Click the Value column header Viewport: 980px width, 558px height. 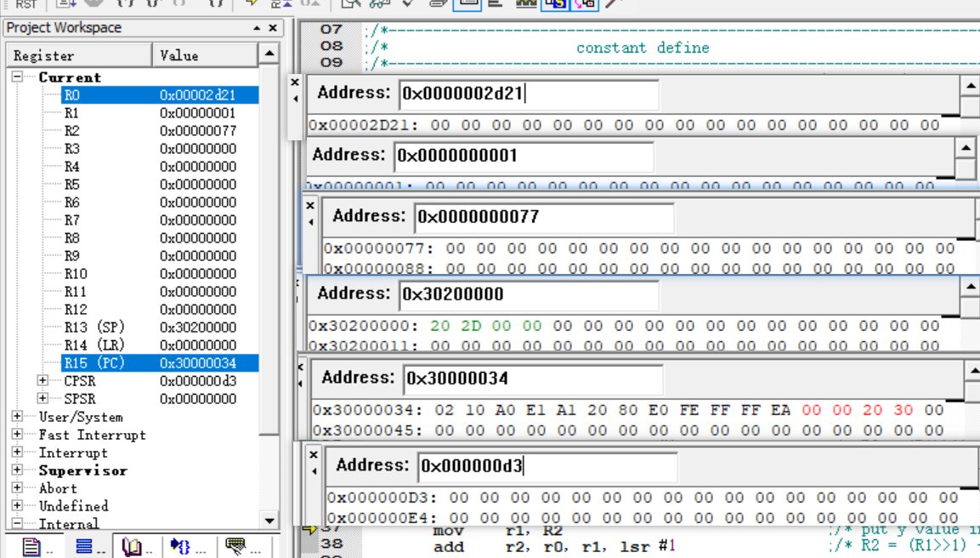(x=205, y=55)
